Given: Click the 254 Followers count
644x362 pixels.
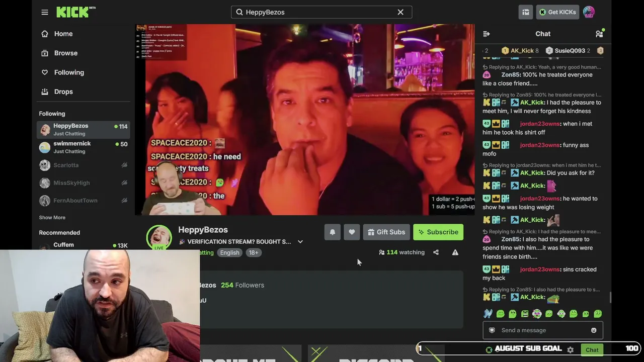Looking at the screenshot, I should click(243, 285).
